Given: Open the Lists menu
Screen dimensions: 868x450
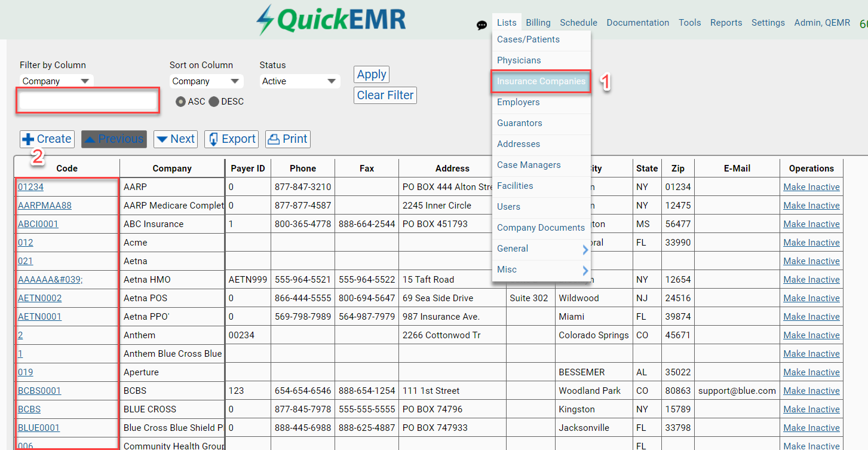Looking at the screenshot, I should tap(507, 23).
